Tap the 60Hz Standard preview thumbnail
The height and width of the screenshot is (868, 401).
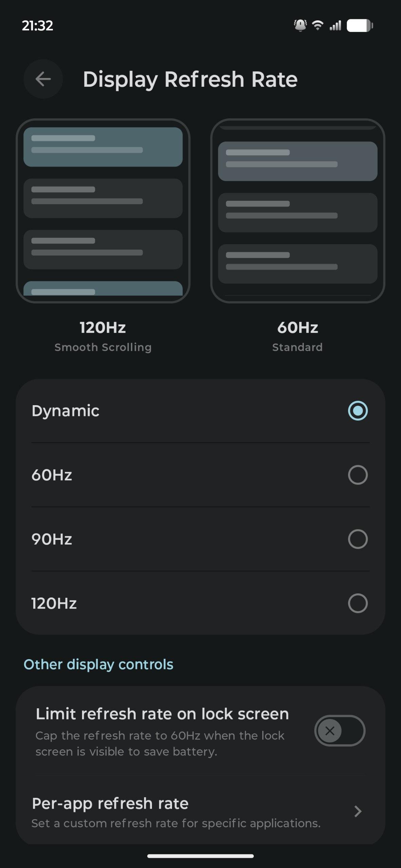coord(298,211)
